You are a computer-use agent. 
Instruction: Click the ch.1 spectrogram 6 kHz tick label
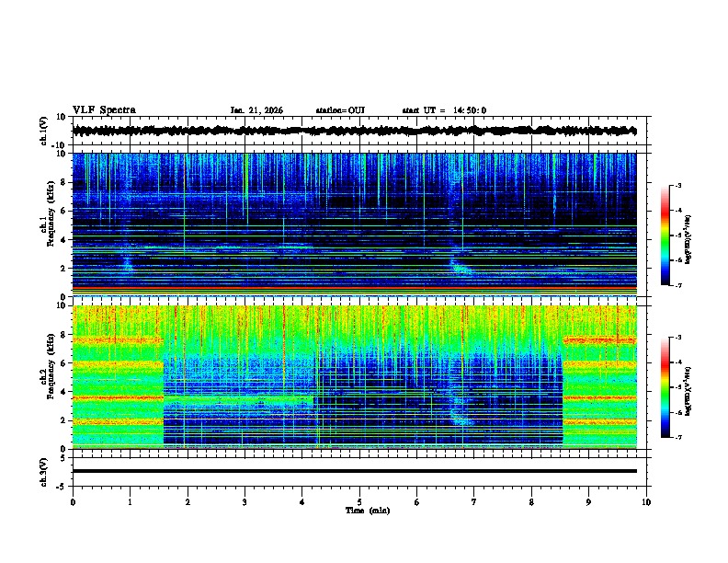point(63,211)
